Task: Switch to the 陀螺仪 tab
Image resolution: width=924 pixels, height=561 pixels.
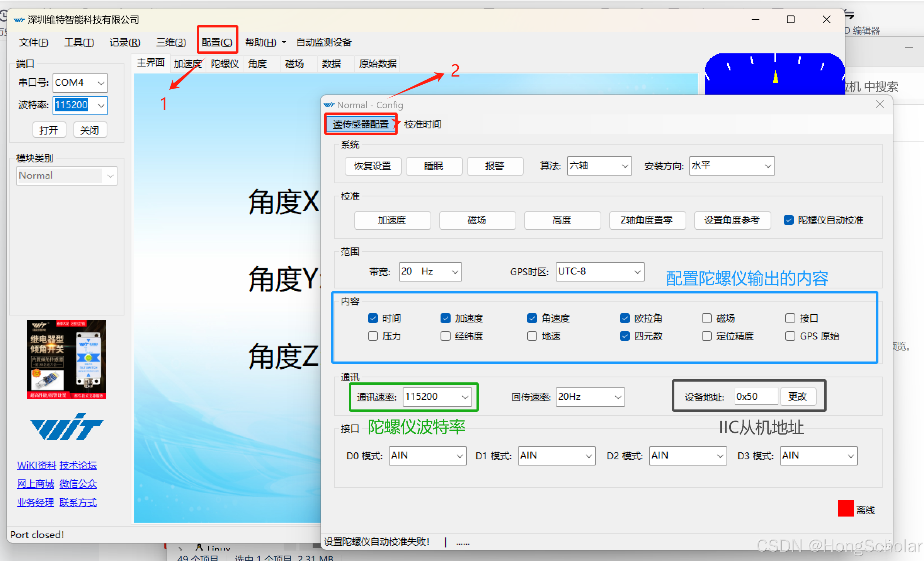Action: click(x=225, y=63)
